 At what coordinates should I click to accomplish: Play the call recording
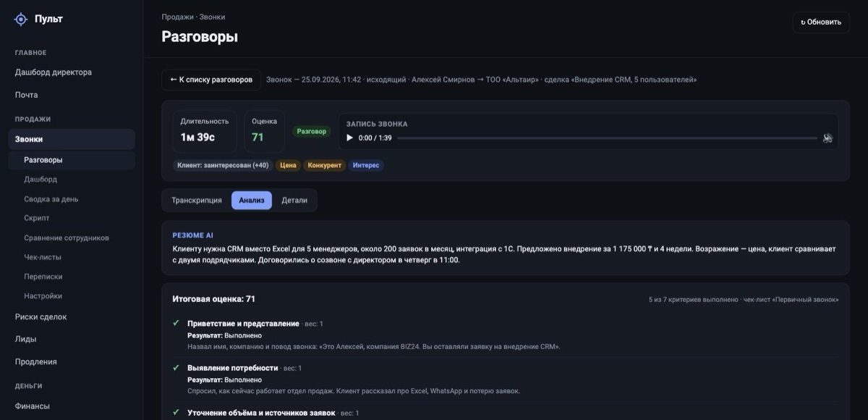[x=350, y=138]
